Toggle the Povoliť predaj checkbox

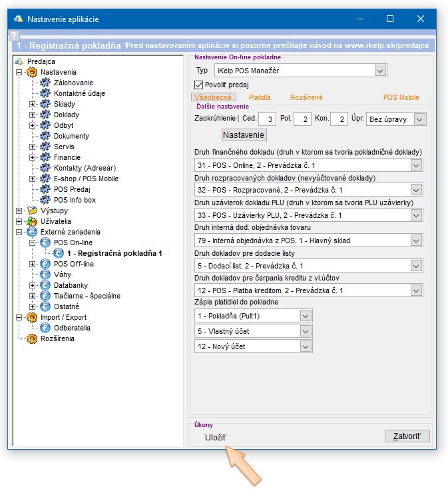pyautogui.click(x=198, y=85)
